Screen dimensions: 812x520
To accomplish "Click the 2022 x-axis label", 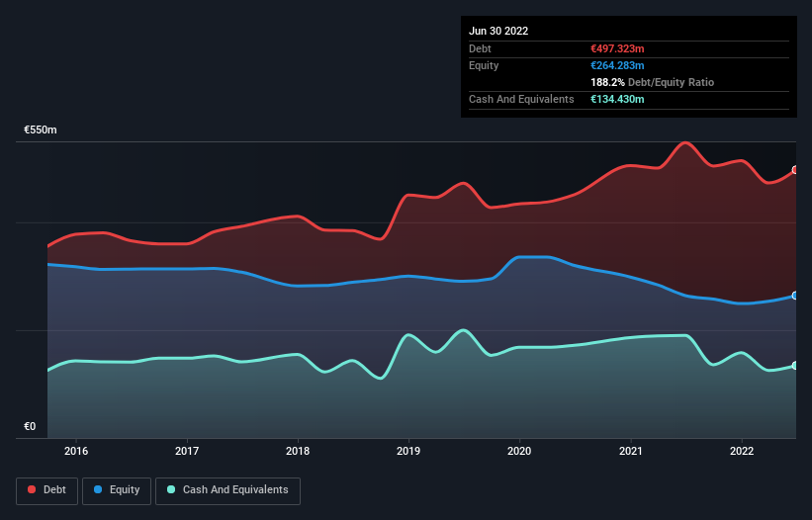I will pyautogui.click(x=742, y=451).
